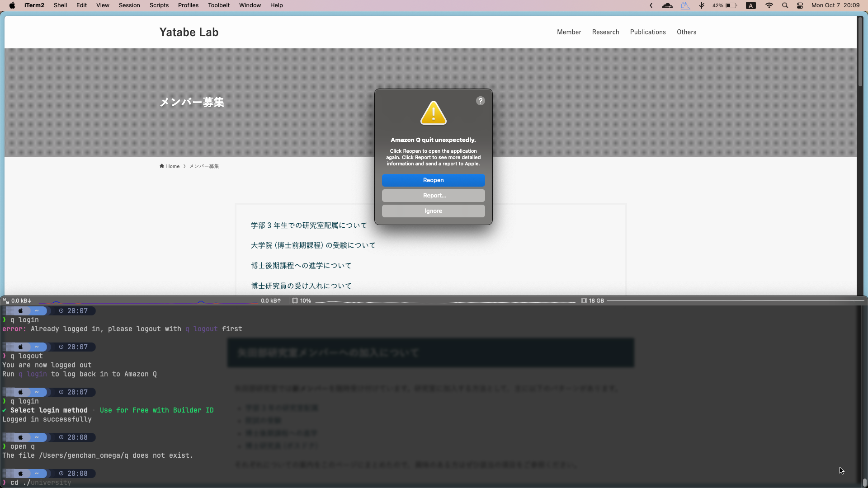Viewport: 868px width, 488px height.
Task: Open the Research navigation dropdown
Action: (x=605, y=32)
